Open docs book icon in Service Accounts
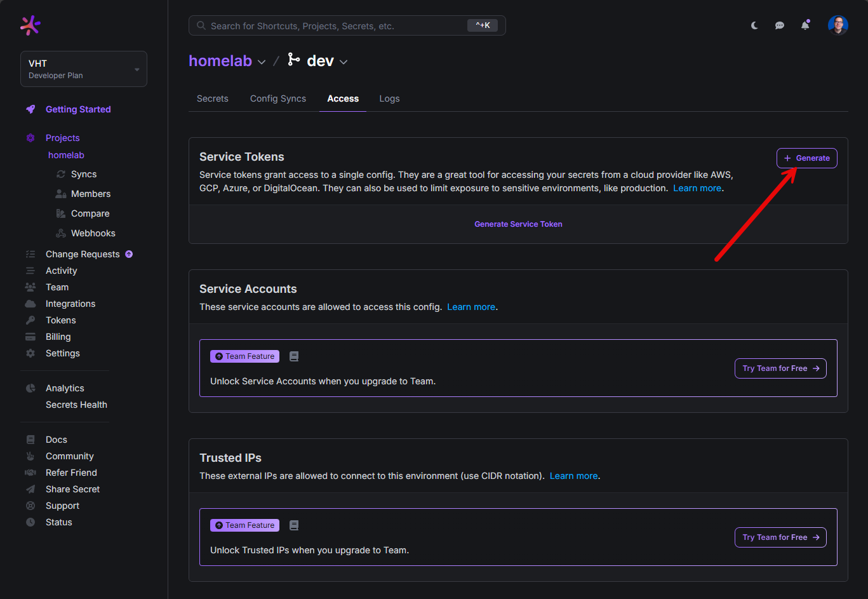This screenshot has height=599, width=868. 294,356
